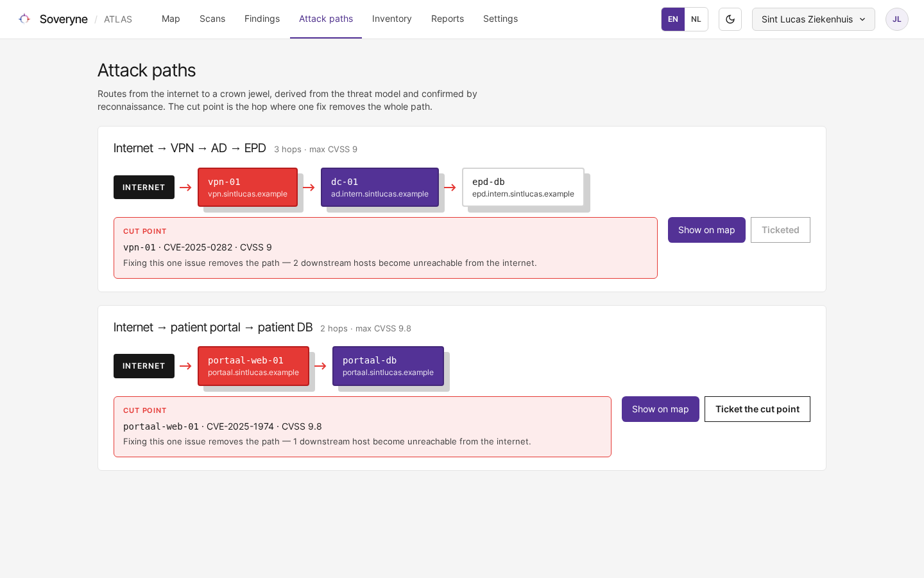Image resolution: width=924 pixels, height=578 pixels.
Task: Click Ticket the cut point button
Action: 757,409
